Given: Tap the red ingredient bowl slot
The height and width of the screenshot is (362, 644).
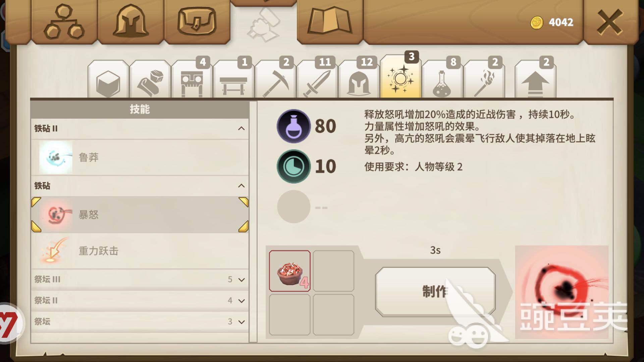Looking at the screenshot, I should [290, 271].
